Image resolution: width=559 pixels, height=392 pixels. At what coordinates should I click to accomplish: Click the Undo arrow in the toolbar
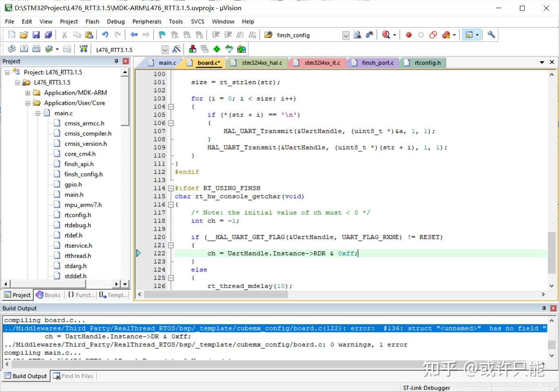click(105, 35)
